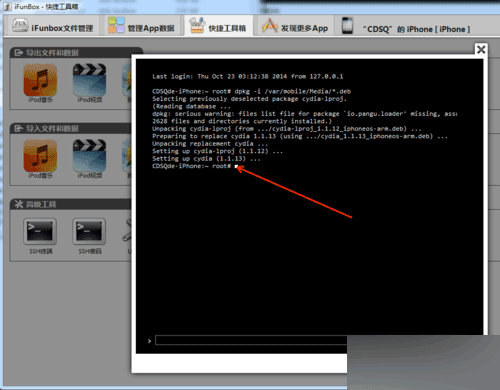The height and width of the screenshot is (390, 500).
Task: Click the 'Preparing to replace cydia' line
Action: tap(300, 136)
